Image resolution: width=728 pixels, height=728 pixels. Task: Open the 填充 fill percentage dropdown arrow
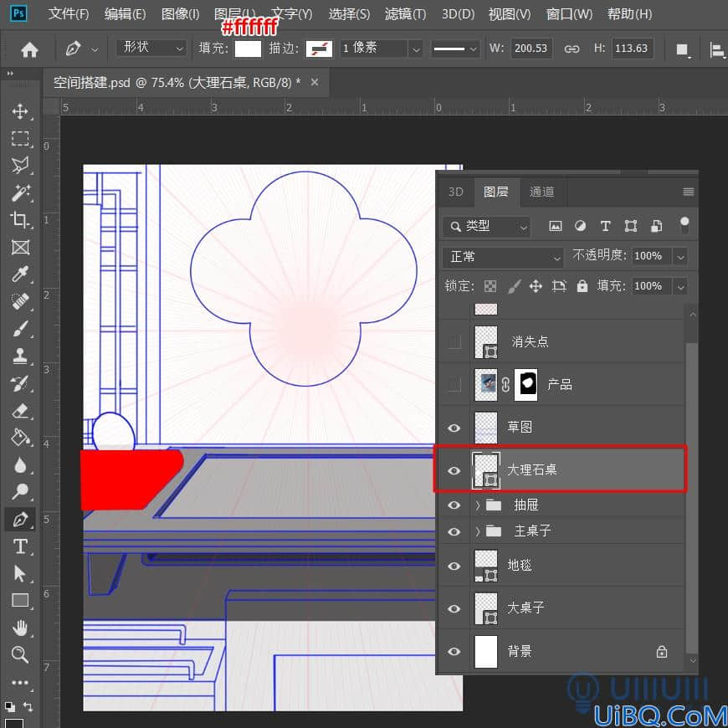tap(680, 287)
